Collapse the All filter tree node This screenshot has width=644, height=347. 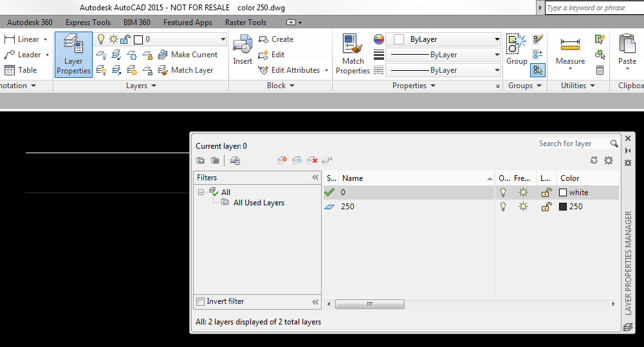(x=201, y=192)
